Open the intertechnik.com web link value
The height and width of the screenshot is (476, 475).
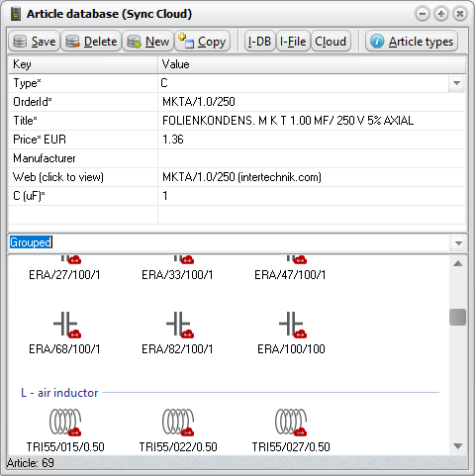241,177
